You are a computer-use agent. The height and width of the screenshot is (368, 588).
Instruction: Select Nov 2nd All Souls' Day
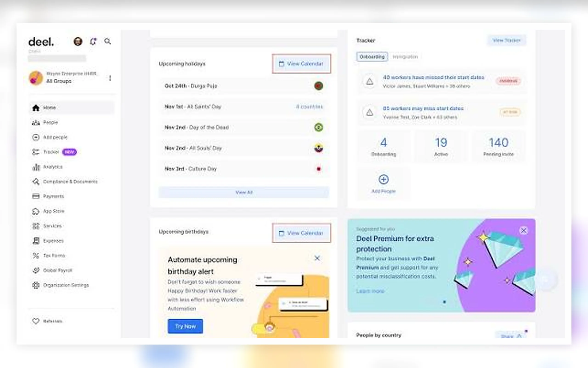244,148
